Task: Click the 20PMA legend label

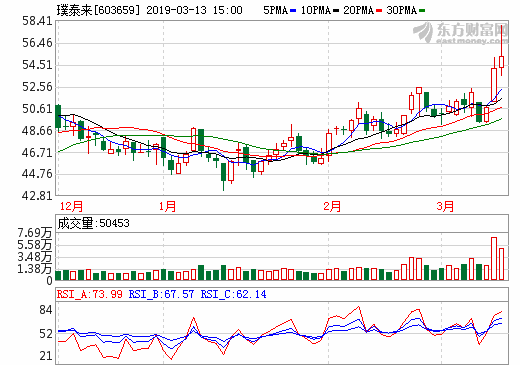Action: tap(358, 10)
